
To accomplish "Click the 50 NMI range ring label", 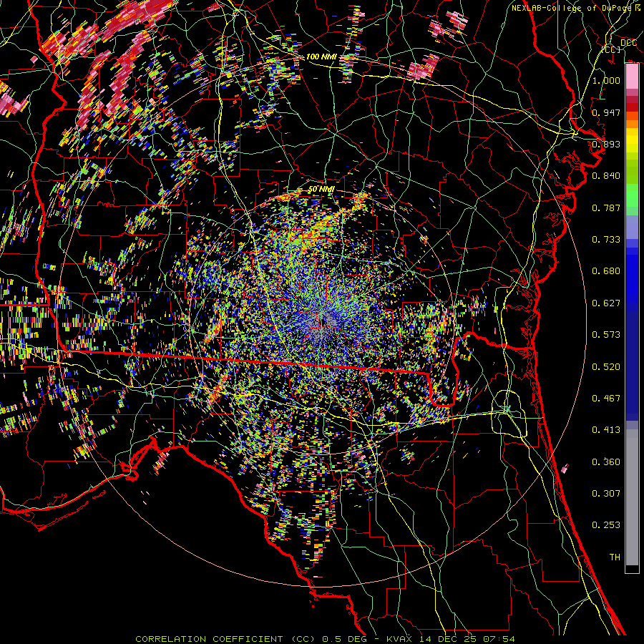I will click(x=321, y=190).
